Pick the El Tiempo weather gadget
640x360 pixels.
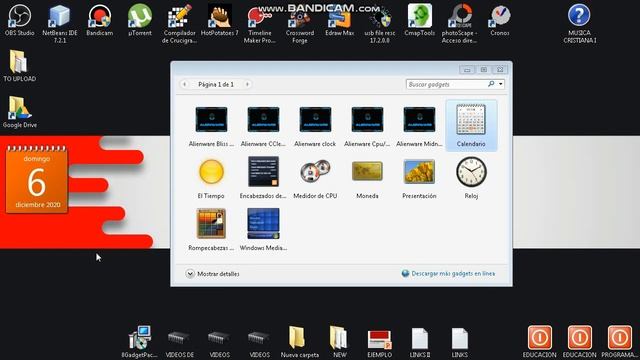point(211,178)
